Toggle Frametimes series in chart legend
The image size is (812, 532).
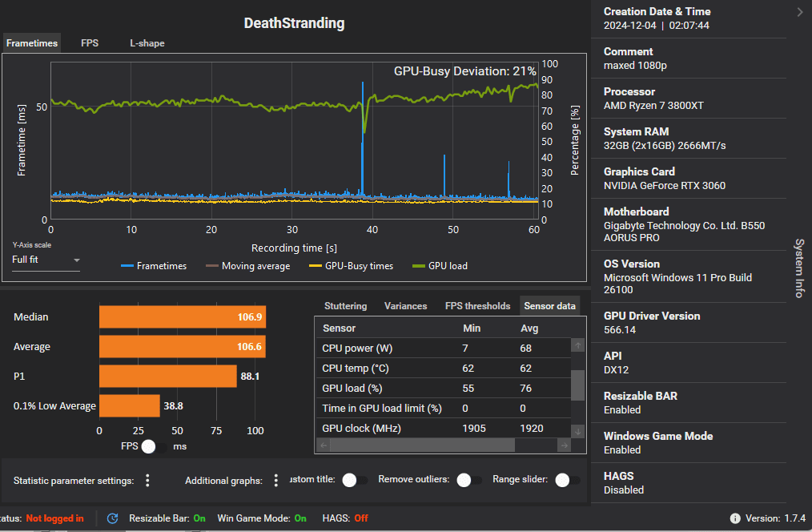pos(153,266)
